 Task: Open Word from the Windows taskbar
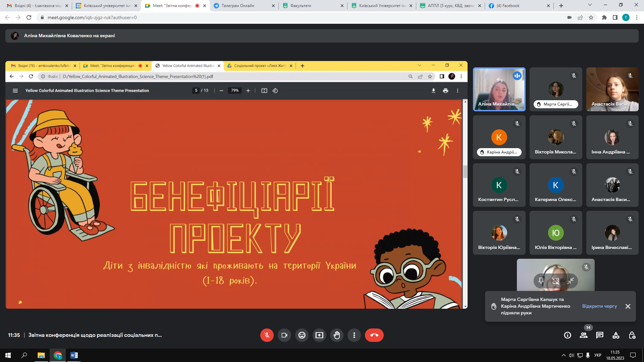coord(74,355)
